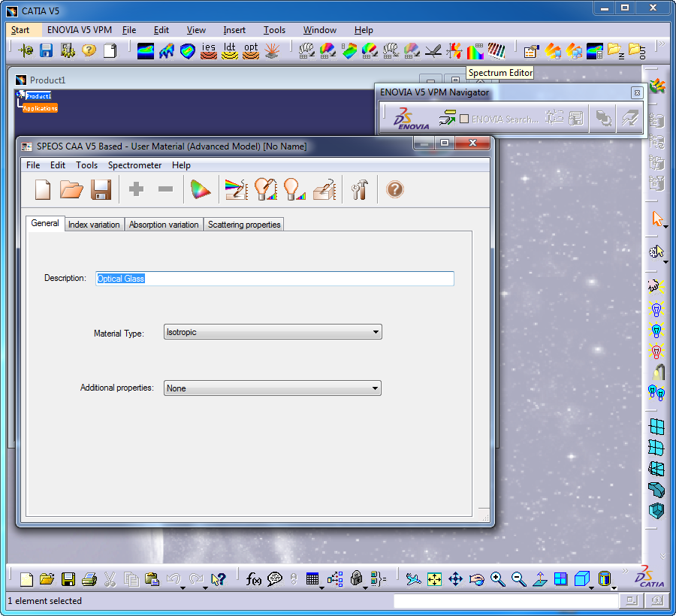Maximize the SPEOS User Material dialog

pos(445,143)
